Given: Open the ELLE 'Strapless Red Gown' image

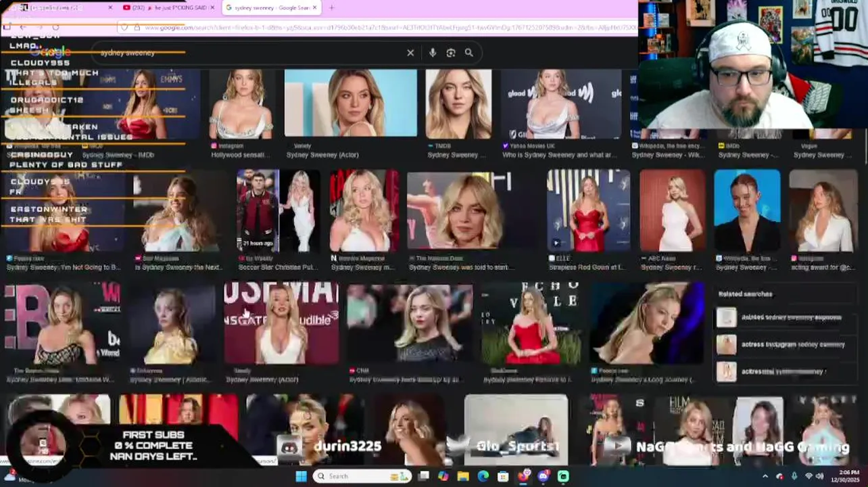Looking at the screenshot, I should [589, 210].
